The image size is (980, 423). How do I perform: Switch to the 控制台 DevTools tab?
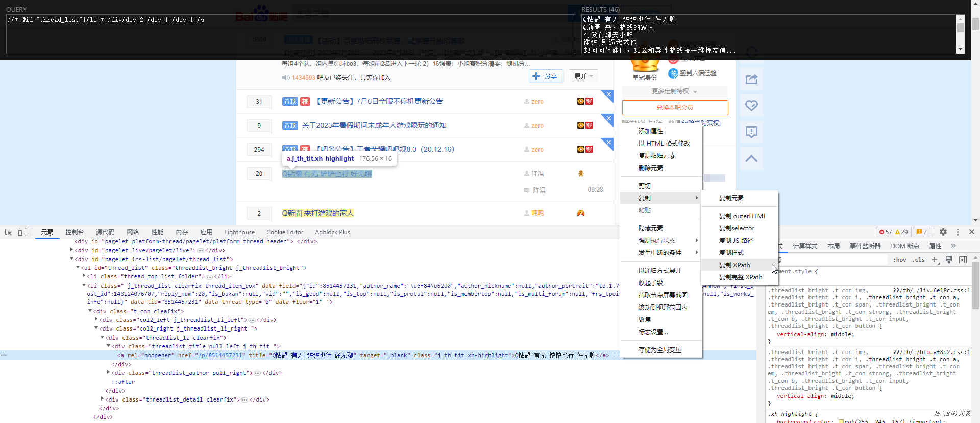click(75, 232)
